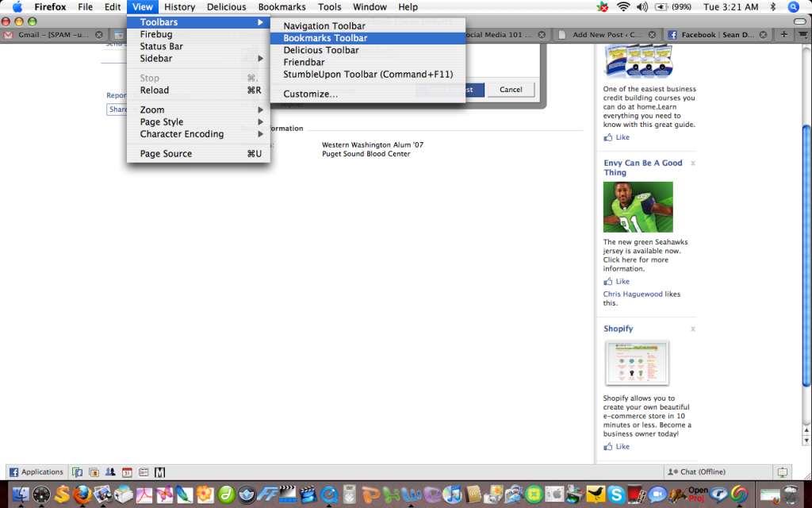Viewport: 812px width, 508px height.
Task: Expand Page Style submenu
Action: pyautogui.click(x=198, y=121)
